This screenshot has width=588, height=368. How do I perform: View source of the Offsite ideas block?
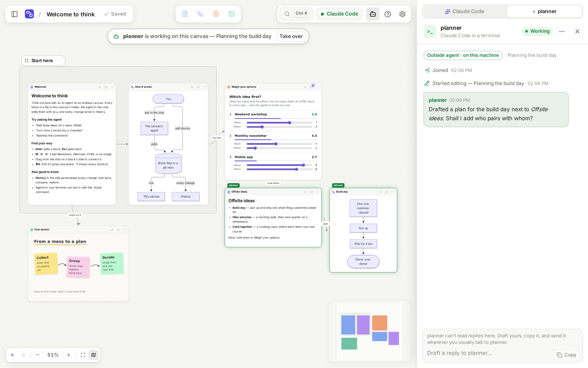pyautogui.click(x=305, y=192)
